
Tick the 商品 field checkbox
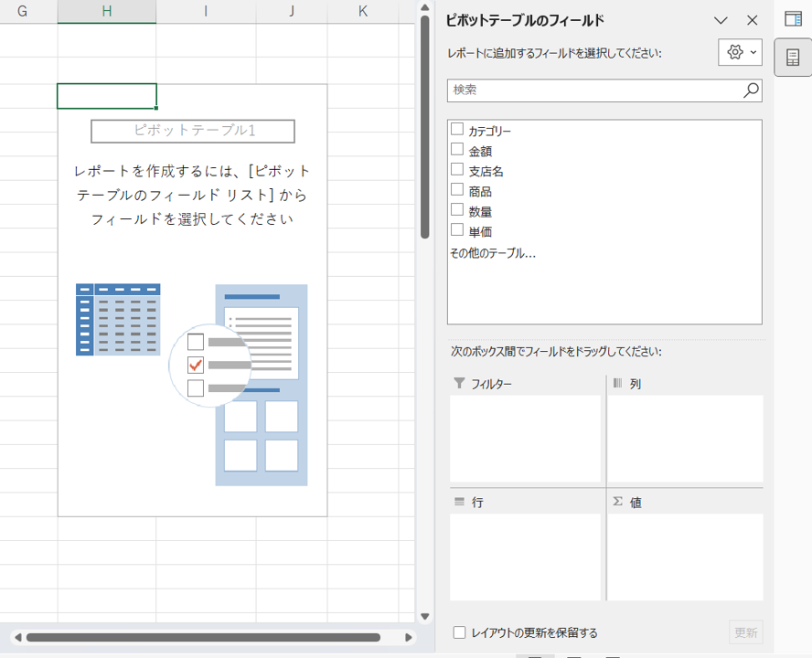457,190
